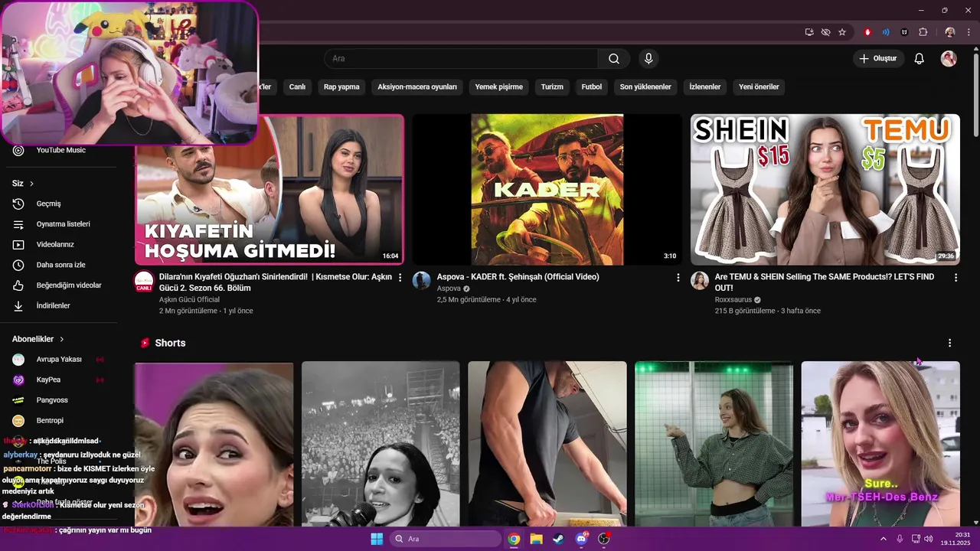This screenshot has height=551, width=980.
Task: Open YouTube Music in sidebar
Action: (x=61, y=150)
